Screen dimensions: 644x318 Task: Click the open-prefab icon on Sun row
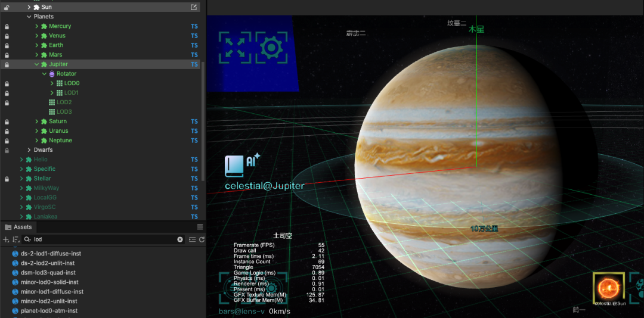tap(194, 7)
